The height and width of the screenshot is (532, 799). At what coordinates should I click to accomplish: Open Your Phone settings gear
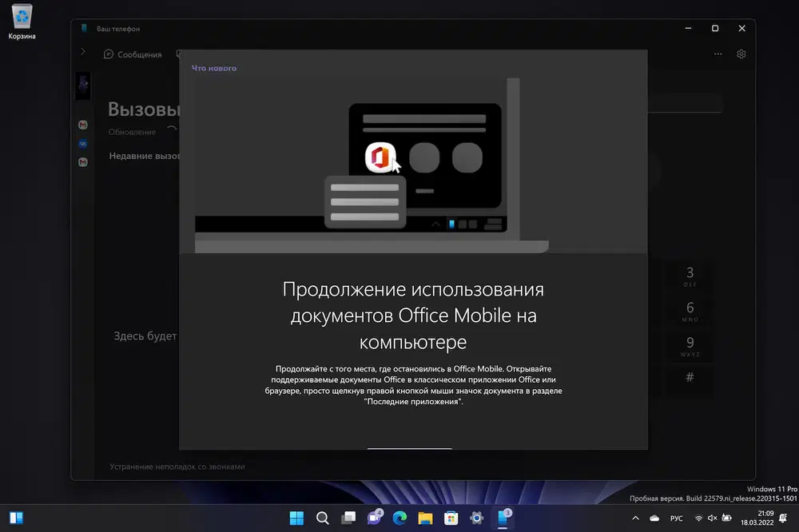(741, 54)
